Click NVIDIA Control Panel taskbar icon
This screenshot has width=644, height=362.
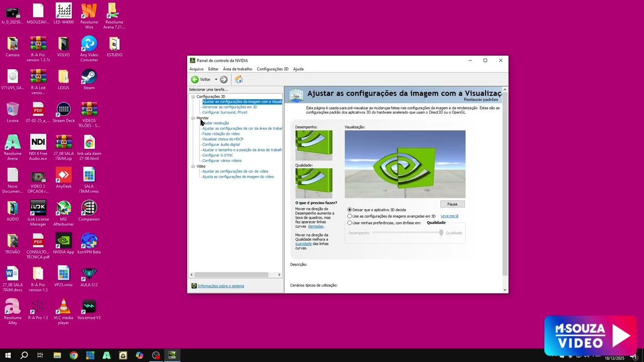(x=172, y=355)
